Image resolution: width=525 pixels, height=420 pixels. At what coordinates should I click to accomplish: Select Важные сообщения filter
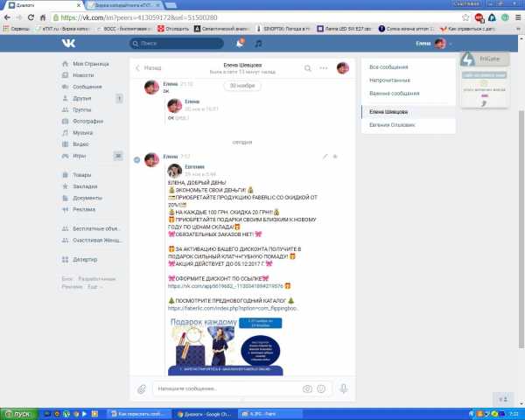pyautogui.click(x=394, y=93)
